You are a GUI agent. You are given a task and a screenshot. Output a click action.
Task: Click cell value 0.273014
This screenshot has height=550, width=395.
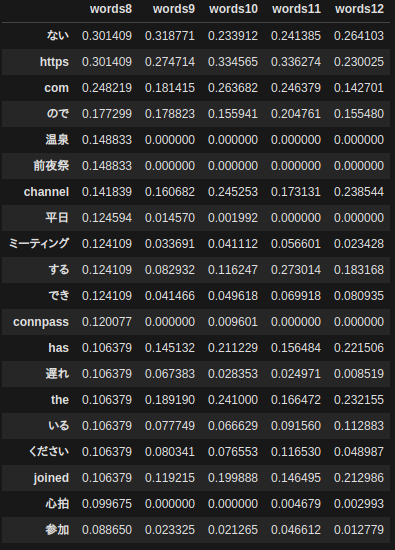pos(296,270)
